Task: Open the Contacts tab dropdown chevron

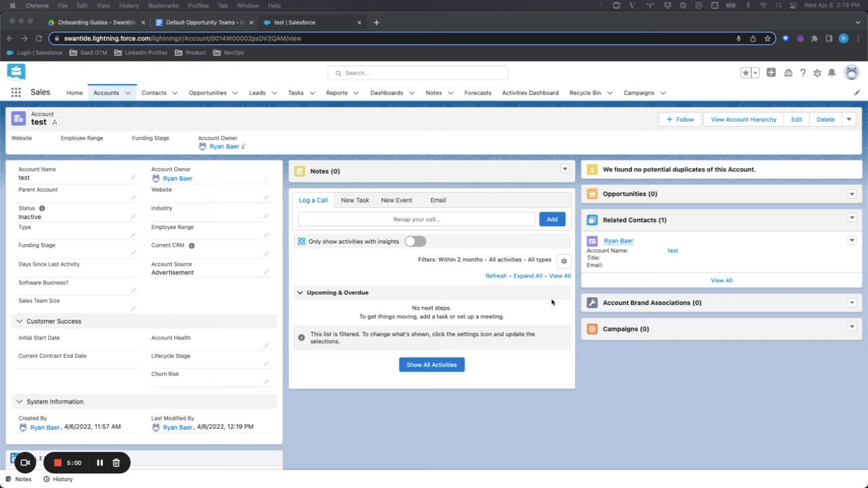Action: (x=174, y=93)
